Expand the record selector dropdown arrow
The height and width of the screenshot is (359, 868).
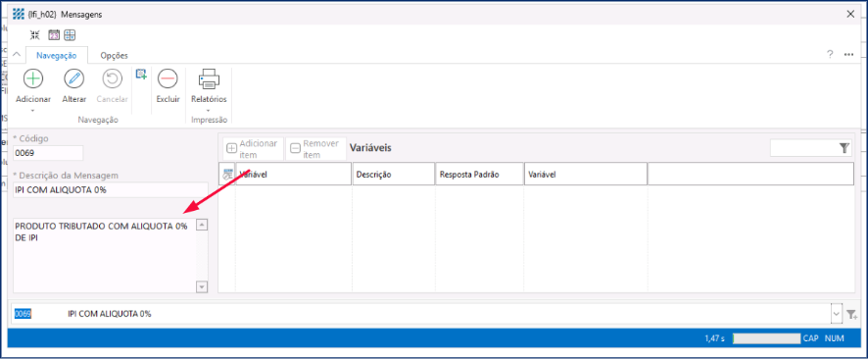tap(836, 314)
